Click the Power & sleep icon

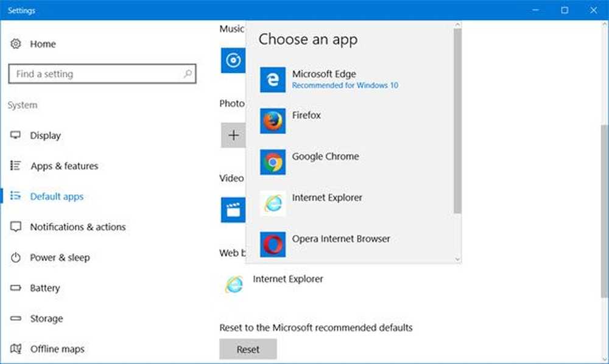click(x=16, y=257)
